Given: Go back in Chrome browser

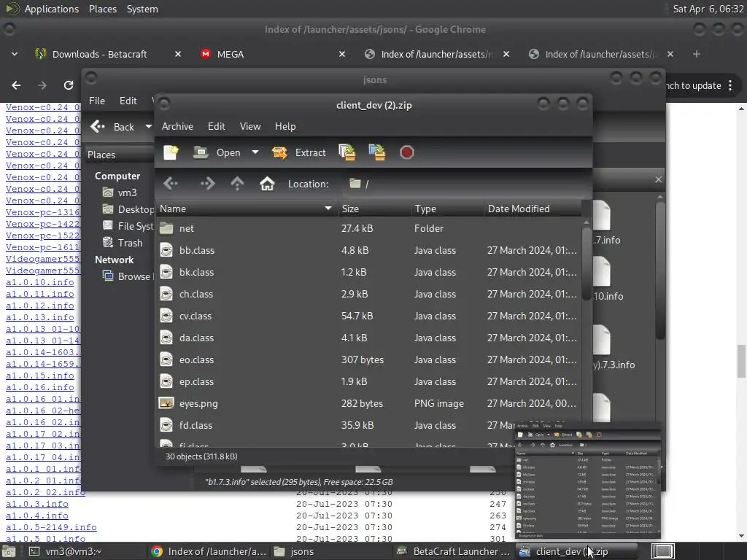Looking at the screenshot, I should pyautogui.click(x=16, y=85).
